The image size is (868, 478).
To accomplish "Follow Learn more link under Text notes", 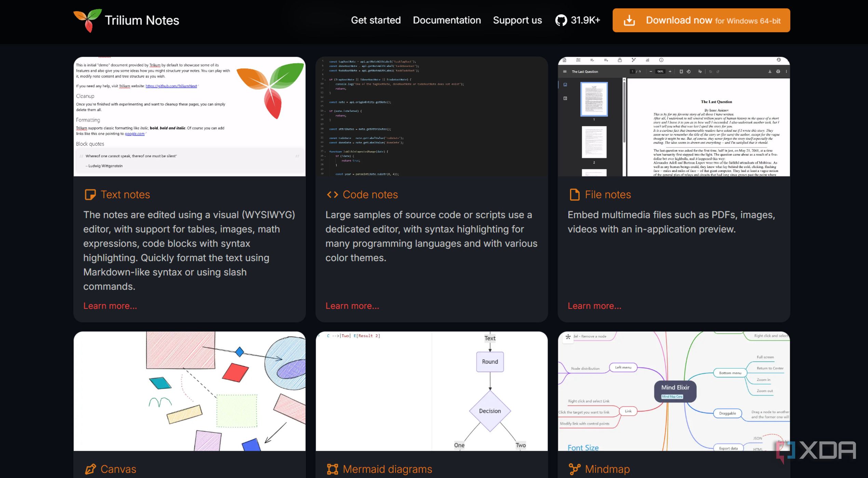I will [110, 306].
